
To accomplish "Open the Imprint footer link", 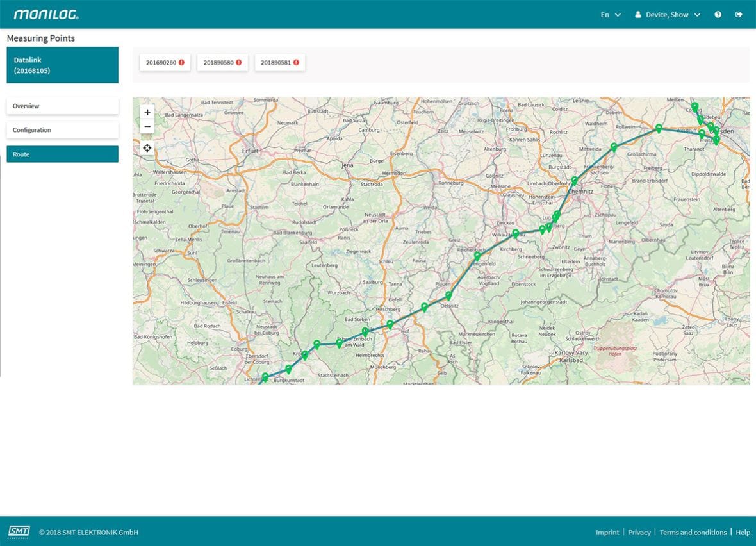I will point(607,533).
